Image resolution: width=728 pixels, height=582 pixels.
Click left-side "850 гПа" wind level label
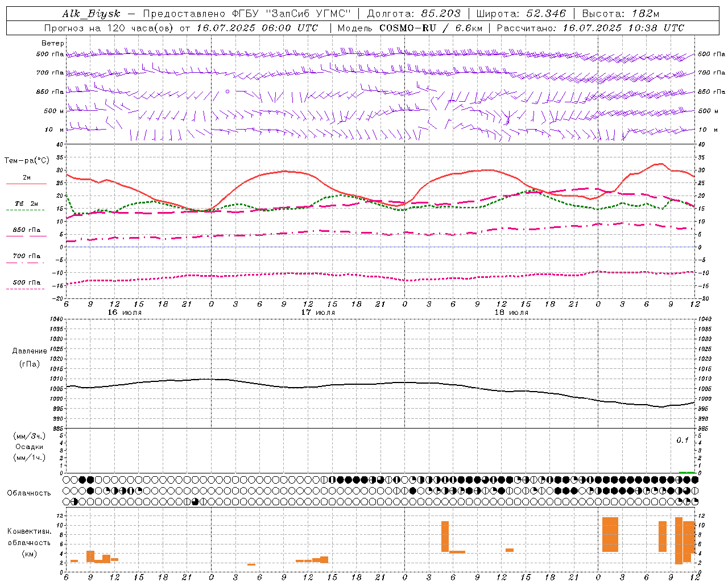(50, 92)
